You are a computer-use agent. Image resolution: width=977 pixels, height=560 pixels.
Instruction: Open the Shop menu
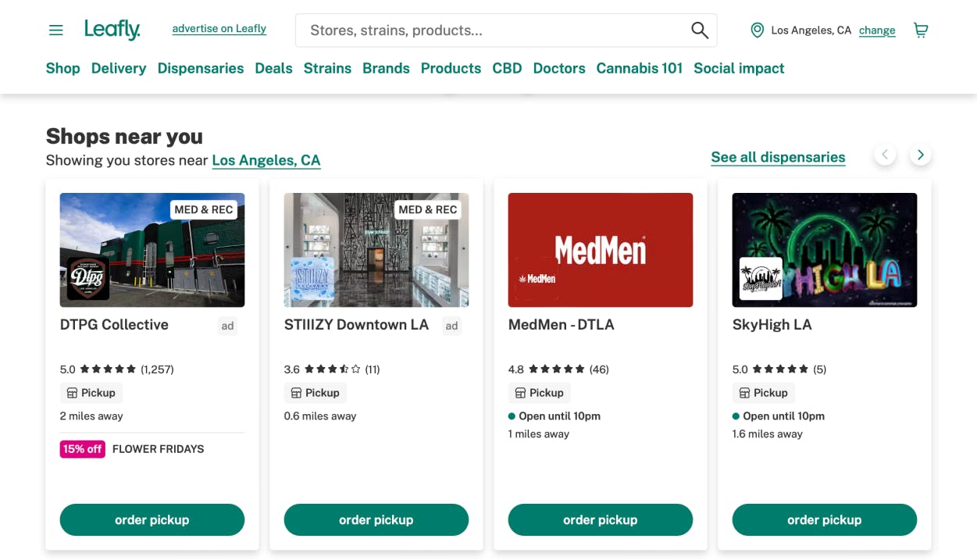tap(63, 68)
